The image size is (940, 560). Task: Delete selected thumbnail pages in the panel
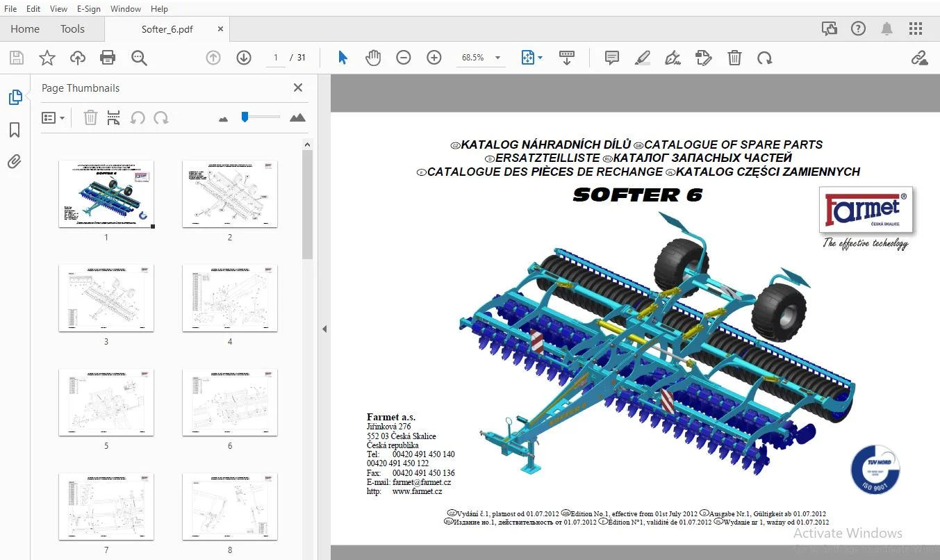tap(90, 117)
